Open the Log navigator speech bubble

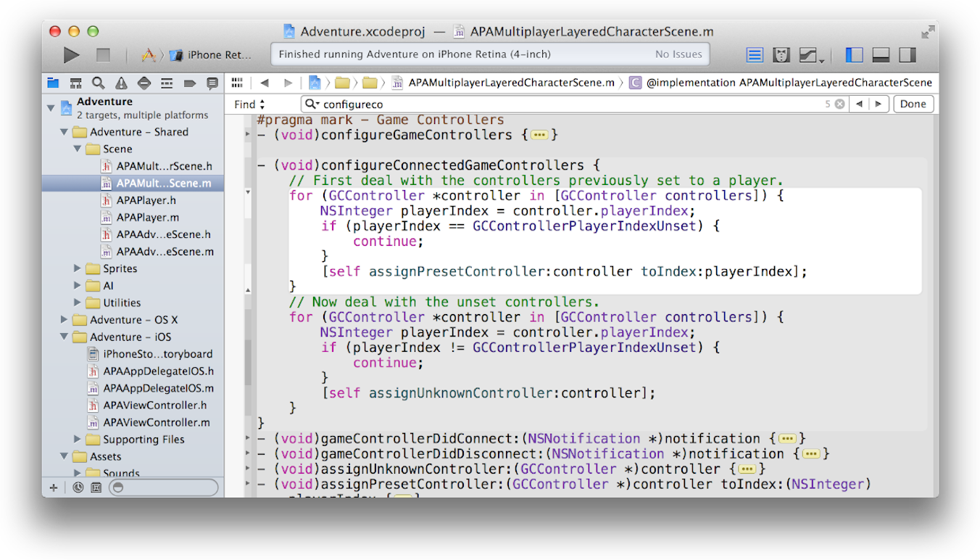pyautogui.click(x=212, y=83)
